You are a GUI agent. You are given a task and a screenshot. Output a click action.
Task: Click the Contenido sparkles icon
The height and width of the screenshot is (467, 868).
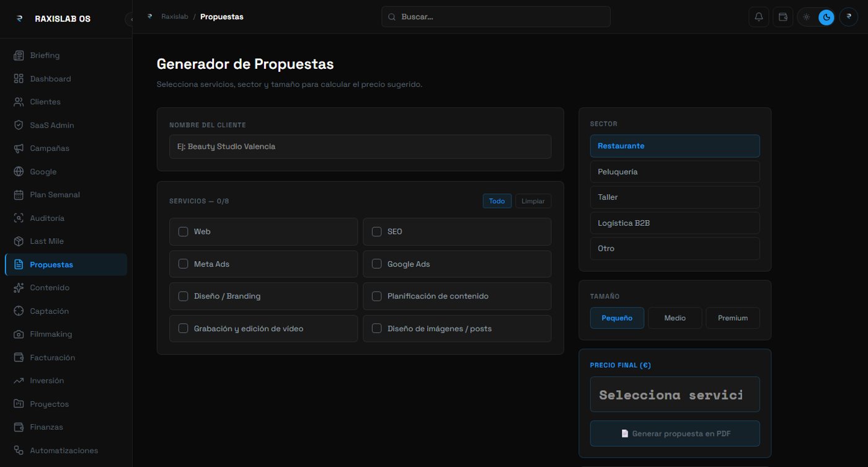(x=19, y=288)
